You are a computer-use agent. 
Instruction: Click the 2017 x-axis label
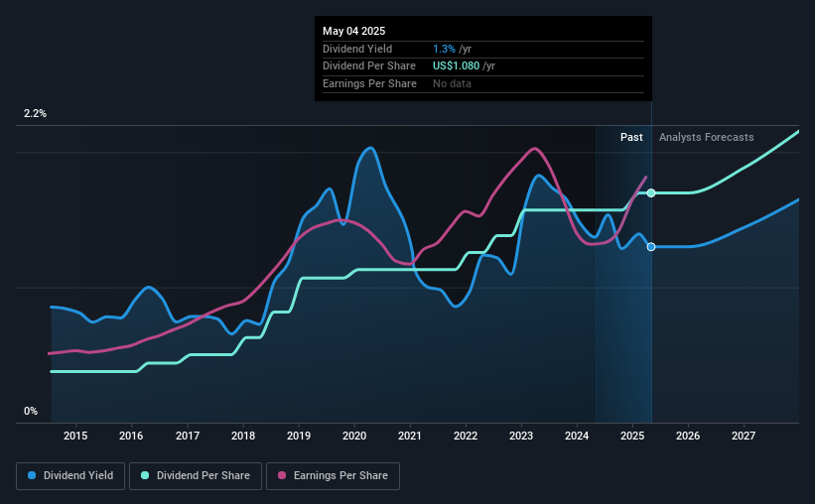(x=187, y=436)
